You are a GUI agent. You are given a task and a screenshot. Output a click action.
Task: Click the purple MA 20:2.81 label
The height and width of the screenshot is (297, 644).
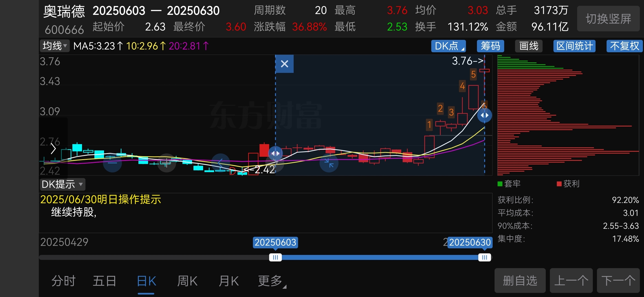[x=189, y=46]
